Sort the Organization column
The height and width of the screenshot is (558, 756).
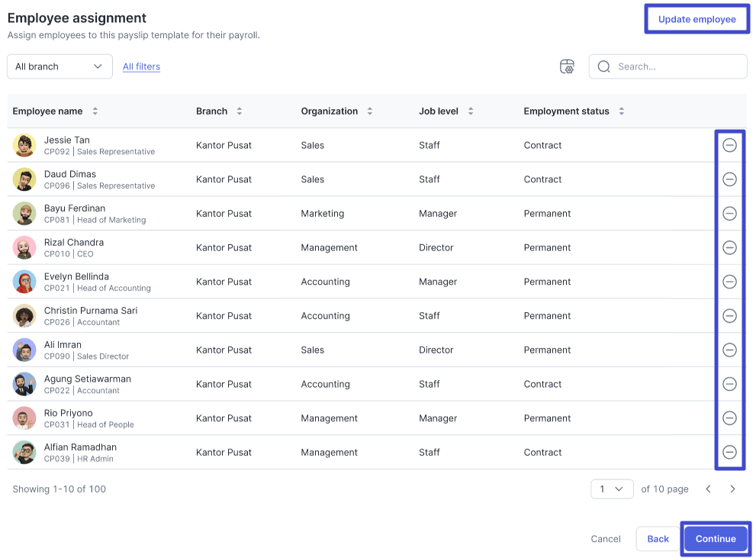[370, 111]
